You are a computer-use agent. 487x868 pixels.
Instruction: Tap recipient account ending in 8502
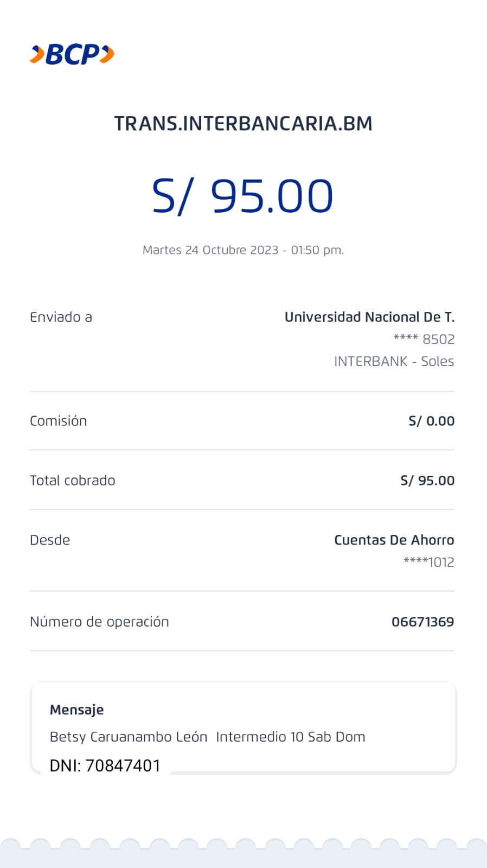coord(424,340)
